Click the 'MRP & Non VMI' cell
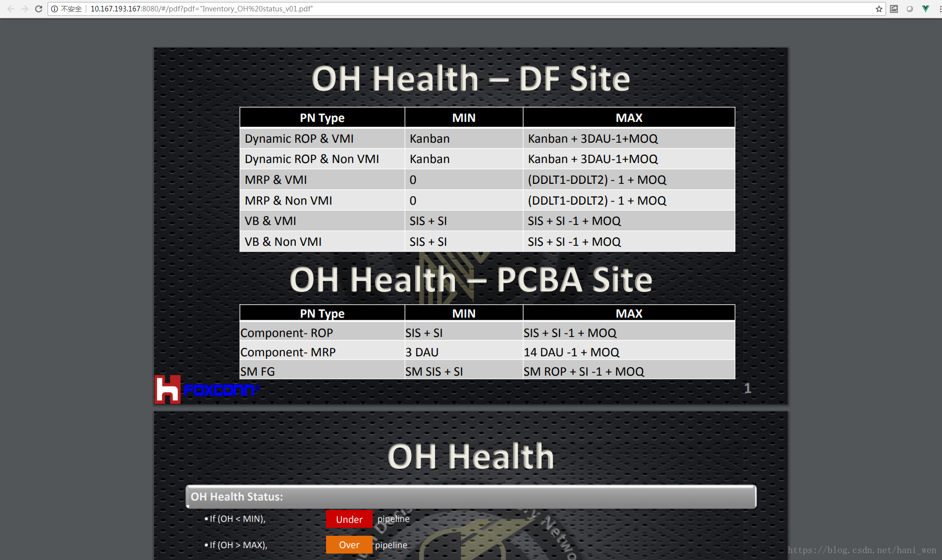This screenshot has height=560, width=942. point(322,201)
